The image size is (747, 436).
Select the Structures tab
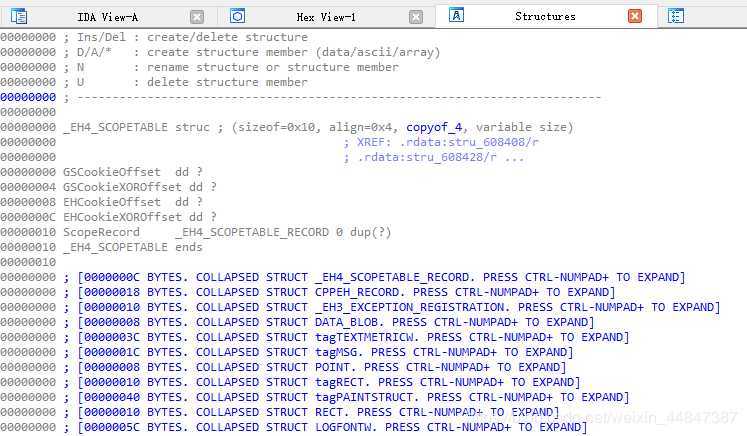click(545, 16)
